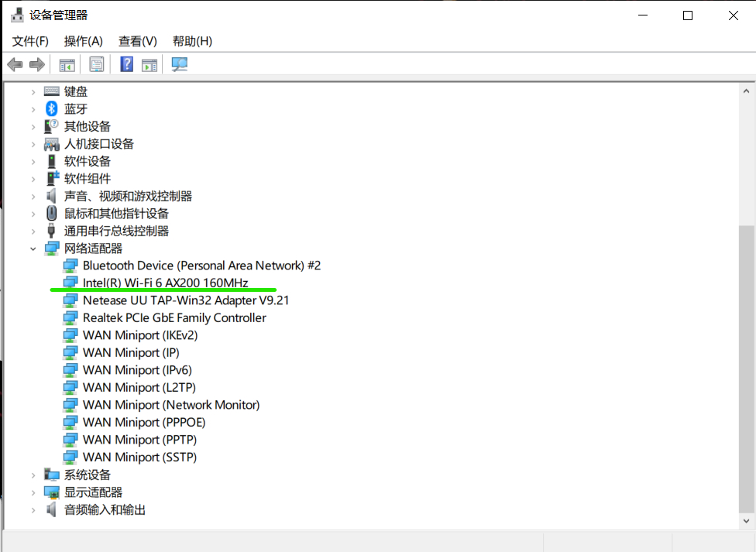Expand the 显示适配器 node
The width and height of the screenshot is (756, 552).
(33, 492)
